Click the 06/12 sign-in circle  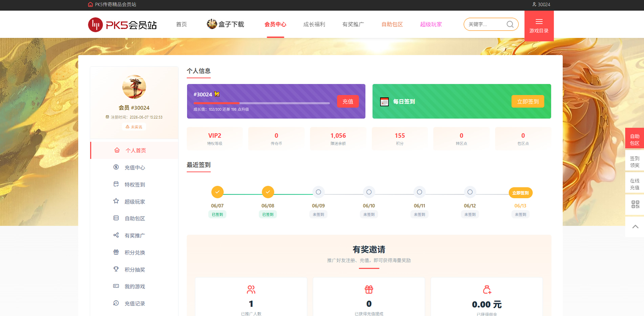pos(470,192)
